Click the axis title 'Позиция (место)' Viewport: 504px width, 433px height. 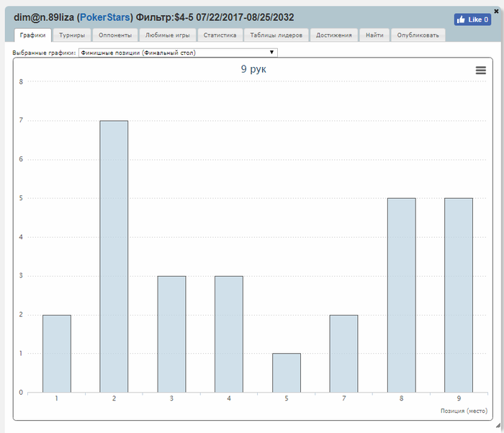[x=464, y=411]
